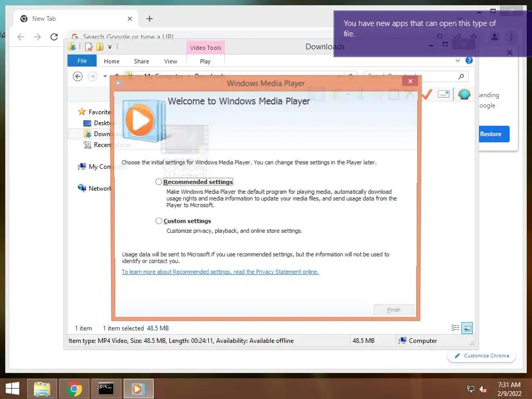The width and height of the screenshot is (532, 399).
Task: Click the New folder quick access icon
Action: click(100, 47)
